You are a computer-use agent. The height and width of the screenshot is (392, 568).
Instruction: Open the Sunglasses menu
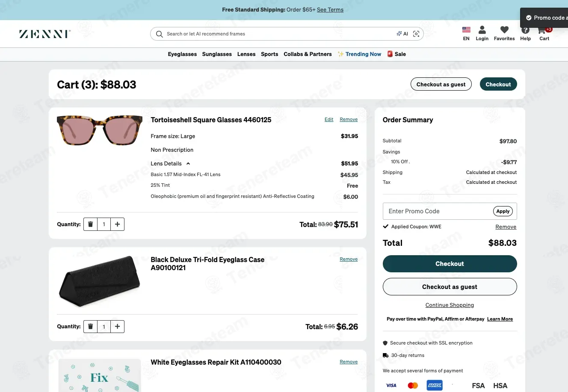tap(217, 54)
